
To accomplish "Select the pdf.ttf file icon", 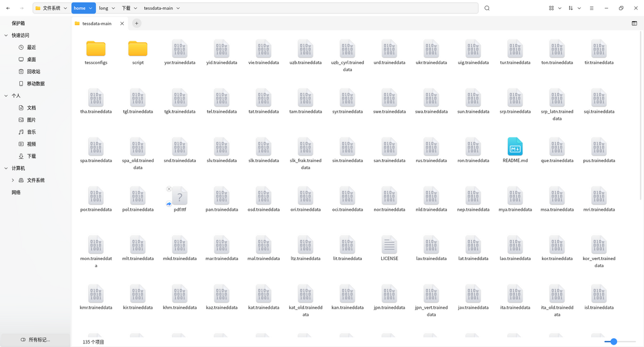I will (x=179, y=196).
